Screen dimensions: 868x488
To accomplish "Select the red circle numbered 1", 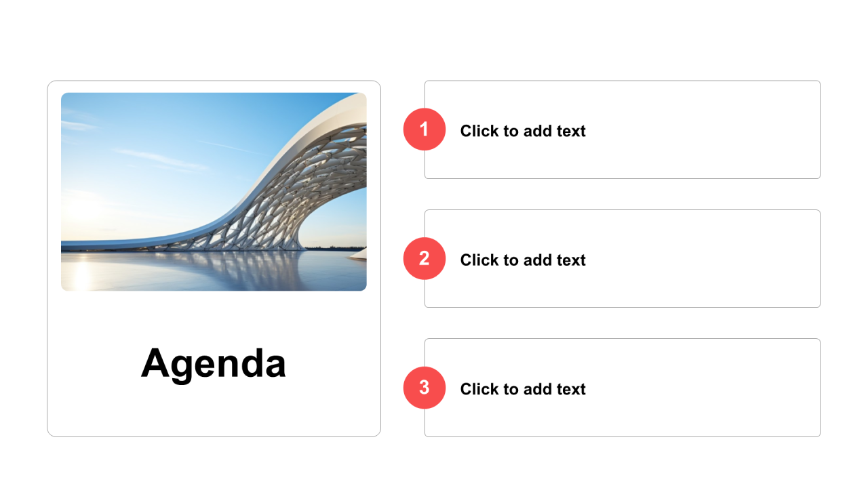I will [425, 129].
